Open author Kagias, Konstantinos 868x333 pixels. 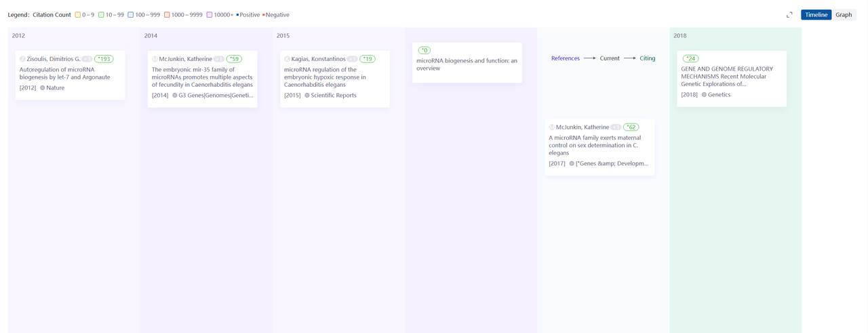(318, 59)
